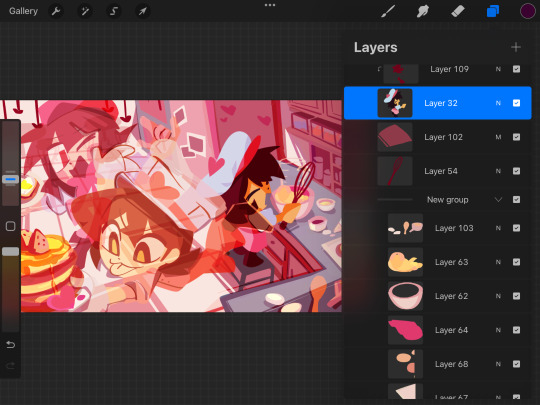Screen dimensions: 540x405
Task: Select the Layer 68 name
Action: tap(451, 364)
